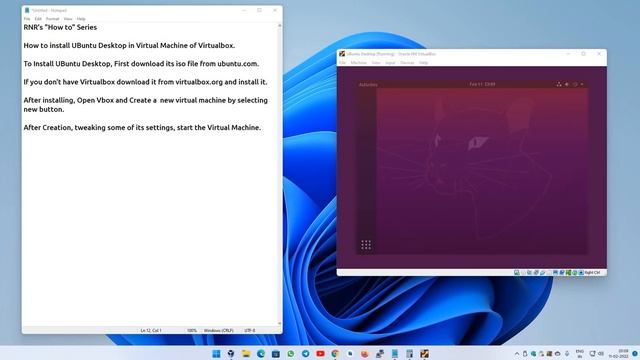This screenshot has width=640, height=360.
Task: Open the File menu in VirtualBox window
Action: click(x=342, y=63)
